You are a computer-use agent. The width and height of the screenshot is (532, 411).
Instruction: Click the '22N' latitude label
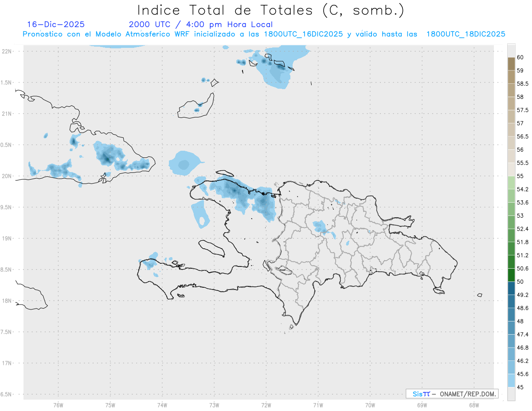(x=8, y=51)
